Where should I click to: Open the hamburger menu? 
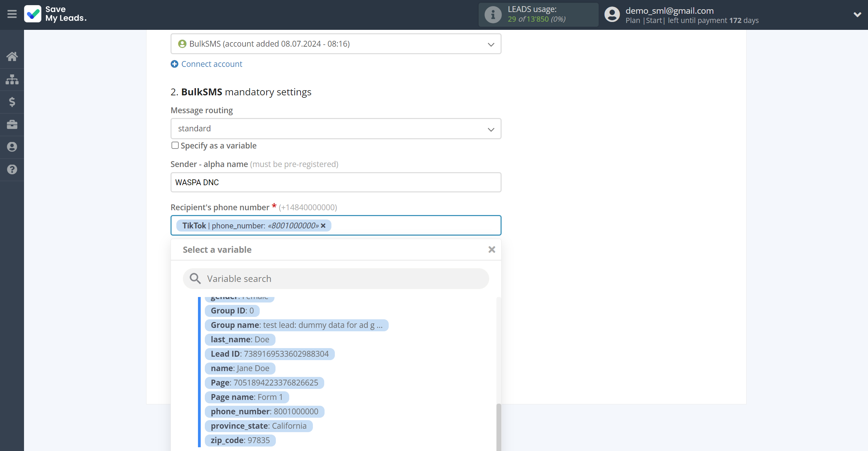coord(12,14)
